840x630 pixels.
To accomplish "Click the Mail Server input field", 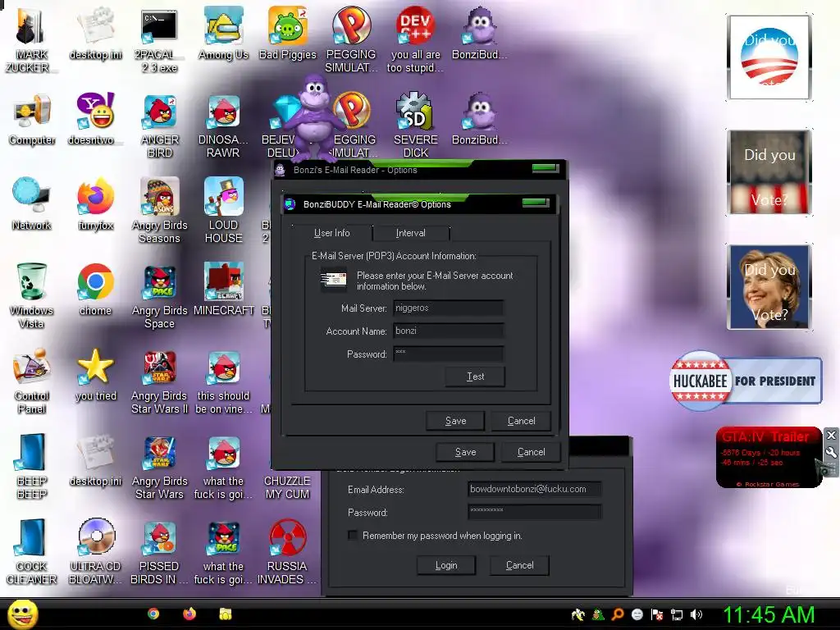I will [x=448, y=308].
